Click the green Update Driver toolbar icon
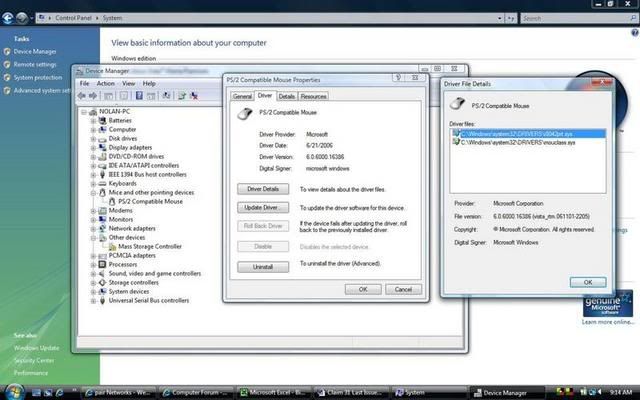This screenshot has width=640, height=400. [x=182, y=96]
